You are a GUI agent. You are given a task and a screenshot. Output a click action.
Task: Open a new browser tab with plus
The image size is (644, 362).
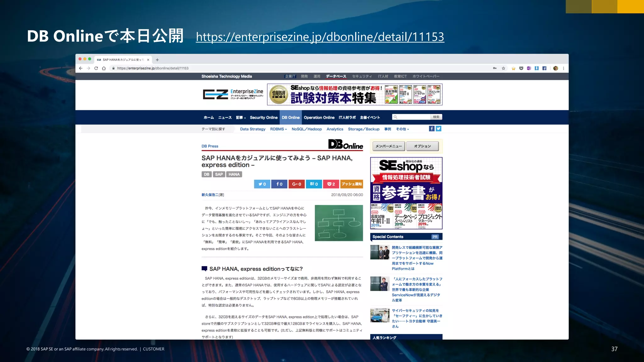157,60
